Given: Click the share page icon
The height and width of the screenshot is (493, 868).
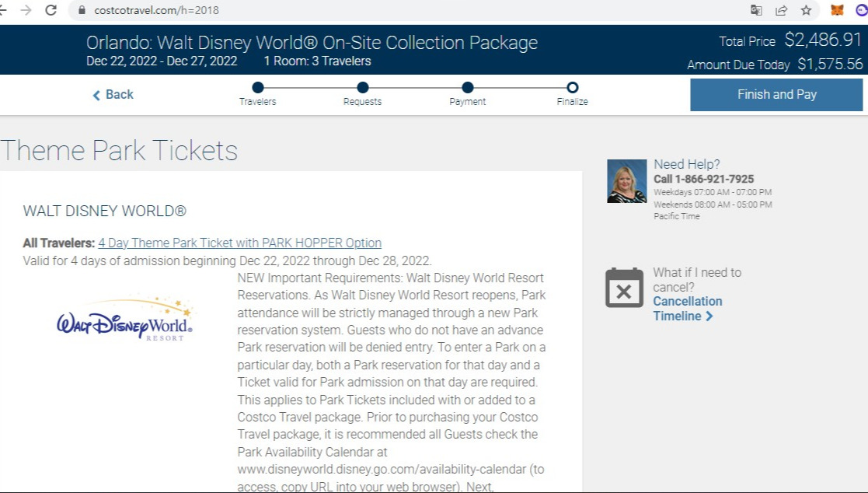Looking at the screenshot, I should (781, 10).
